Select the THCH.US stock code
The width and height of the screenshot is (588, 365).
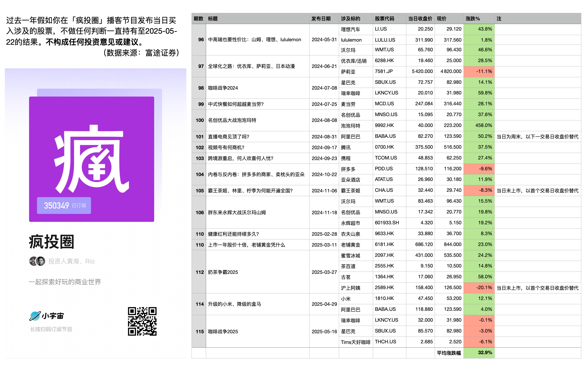click(x=389, y=342)
